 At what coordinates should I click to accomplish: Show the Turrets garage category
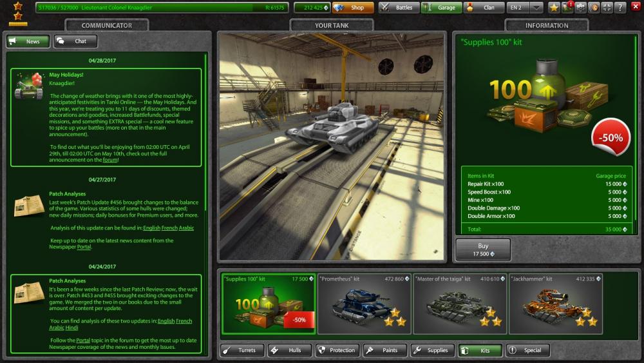pyautogui.click(x=242, y=350)
